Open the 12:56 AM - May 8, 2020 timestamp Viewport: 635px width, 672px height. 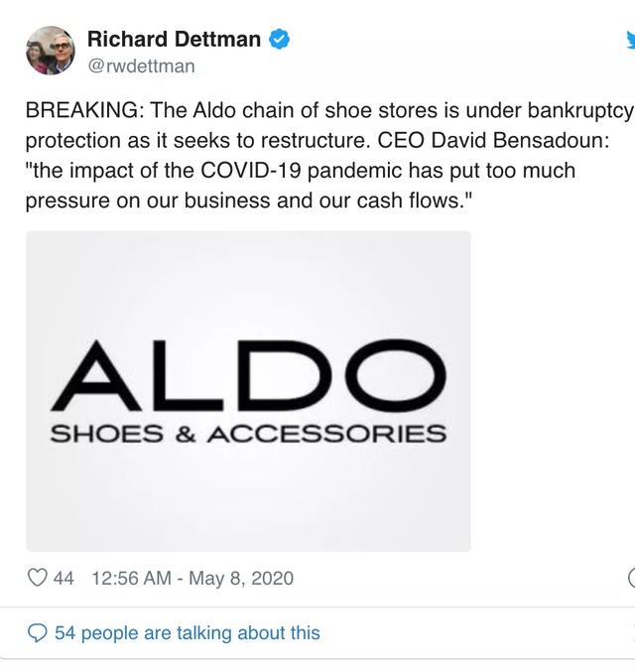[191, 577]
